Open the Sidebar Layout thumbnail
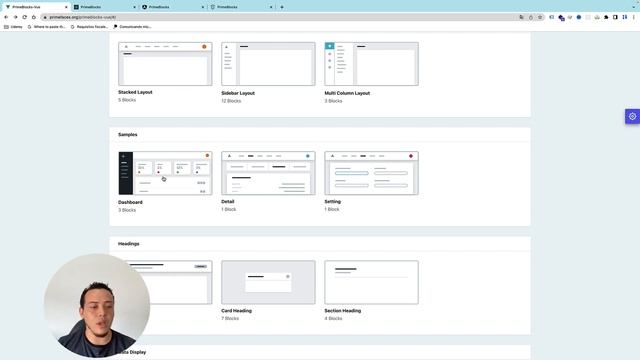Screen dimensions: 640x360 (268, 64)
